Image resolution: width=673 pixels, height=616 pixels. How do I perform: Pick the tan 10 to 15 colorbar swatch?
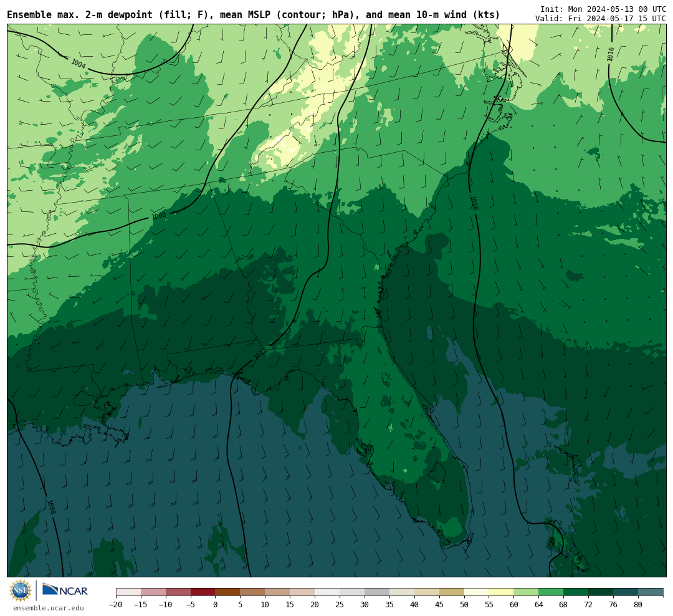[278, 592]
